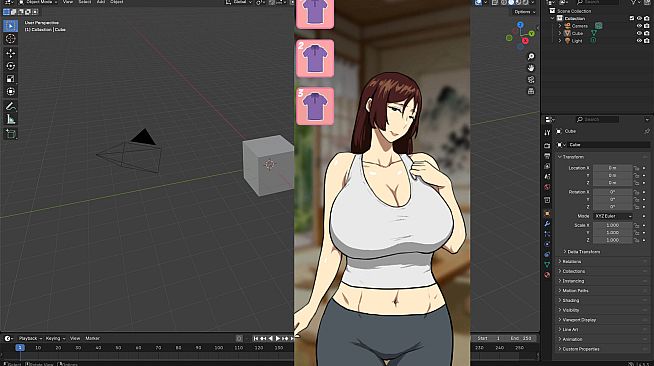This screenshot has width=654, height=366.
Task: Toggle Collection exclude checkbox in outliner
Action: (x=631, y=18)
